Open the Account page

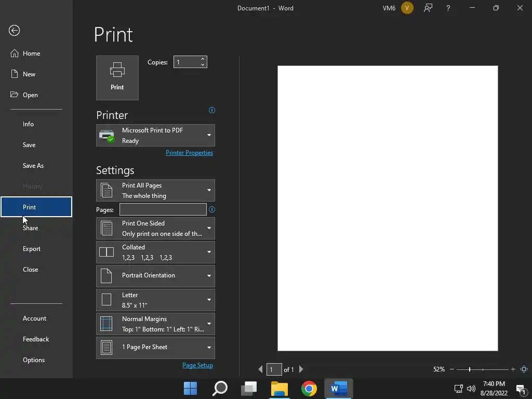pyautogui.click(x=36, y=318)
